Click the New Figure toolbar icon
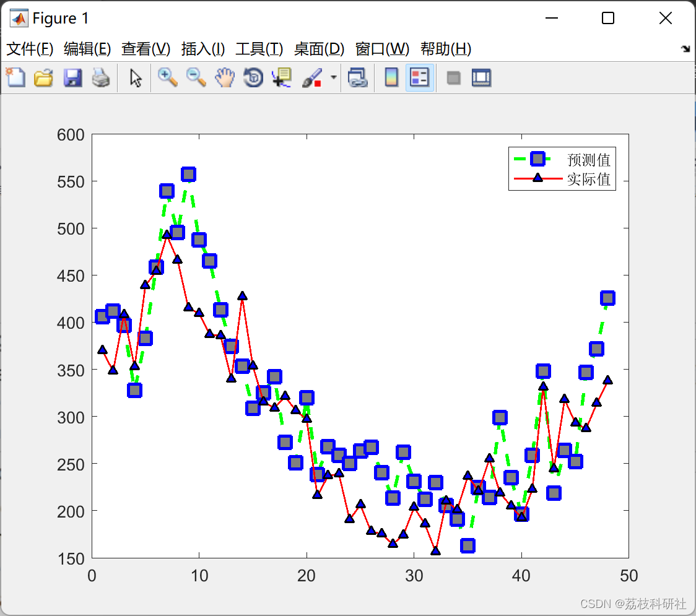Image resolution: width=696 pixels, height=616 pixels. click(15, 77)
